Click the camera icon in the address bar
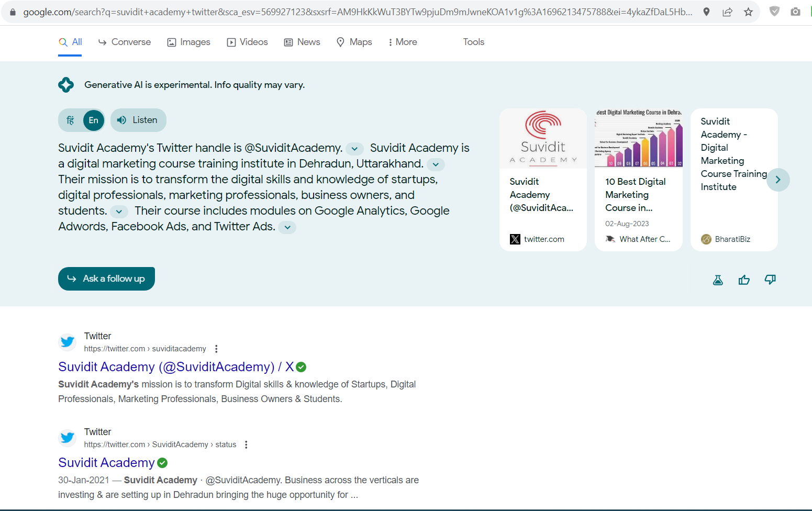Image resolution: width=812 pixels, height=511 pixels. pyautogui.click(x=795, y=11)
